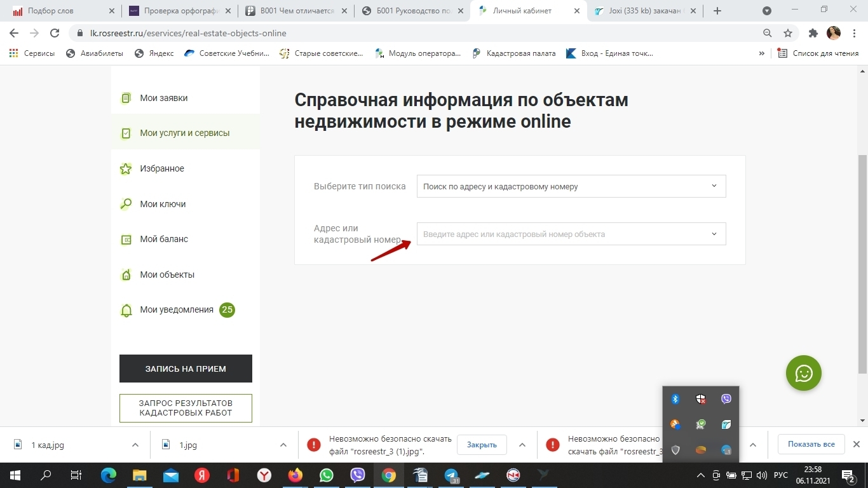Open Кадастровая палата bookmark
The image size is (868, 488).
tap(514, 53)
